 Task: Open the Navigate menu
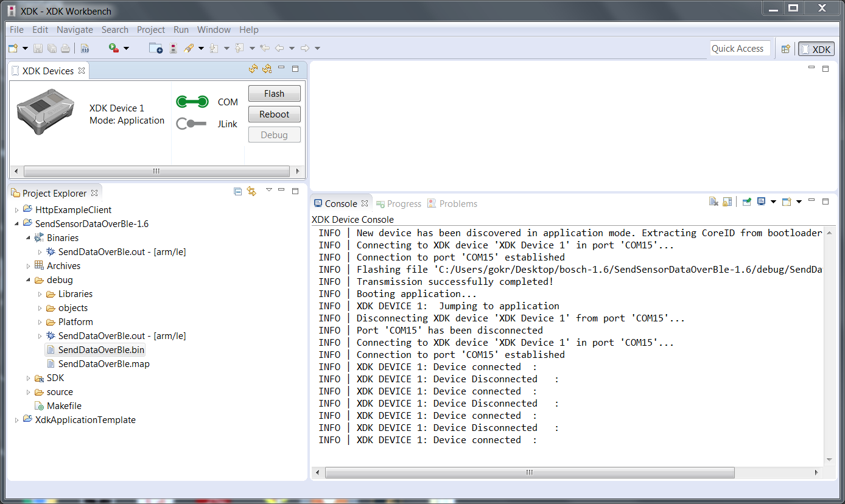75,29
